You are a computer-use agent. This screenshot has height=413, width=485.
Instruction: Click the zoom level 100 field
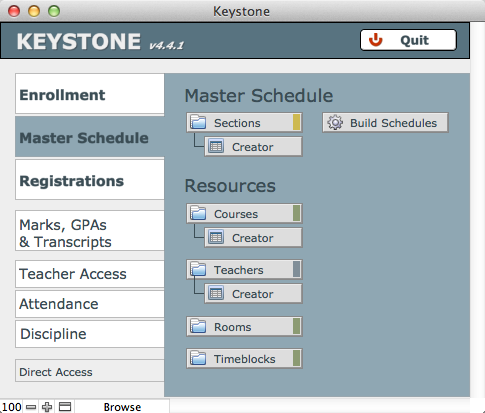point(11,407)
